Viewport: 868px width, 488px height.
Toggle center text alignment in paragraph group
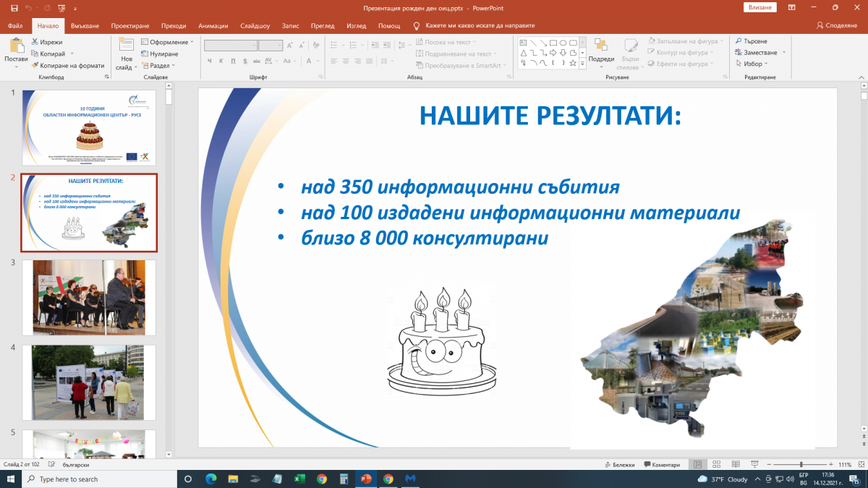click(346, 61)
